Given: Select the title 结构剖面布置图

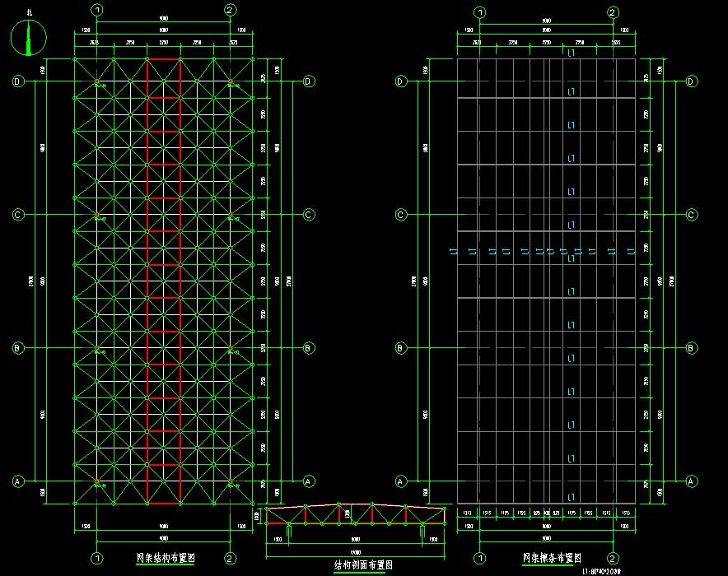Looking at the screenshot, I should (363, 564).
